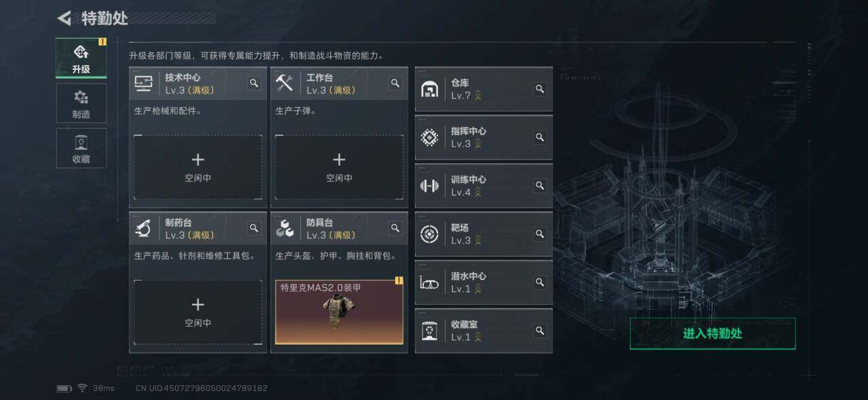
Task: Open the 收藏 sidebar tab
Action: (81, 148)
